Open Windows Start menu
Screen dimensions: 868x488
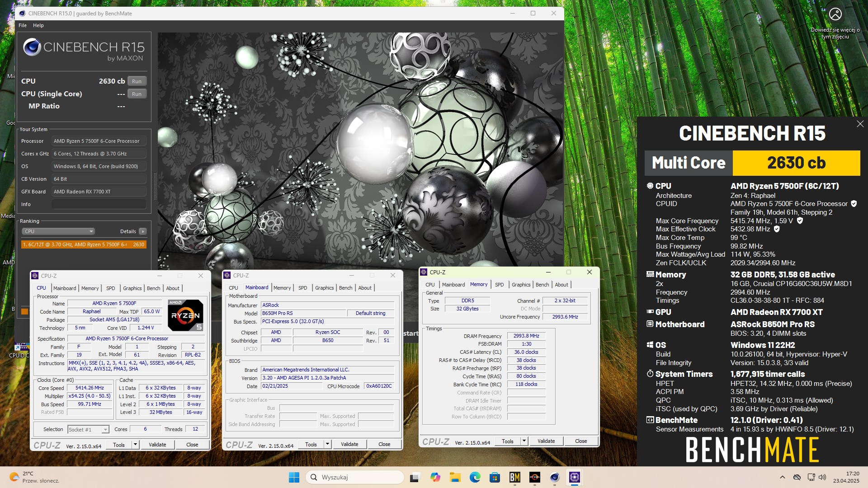coord(294,477)
